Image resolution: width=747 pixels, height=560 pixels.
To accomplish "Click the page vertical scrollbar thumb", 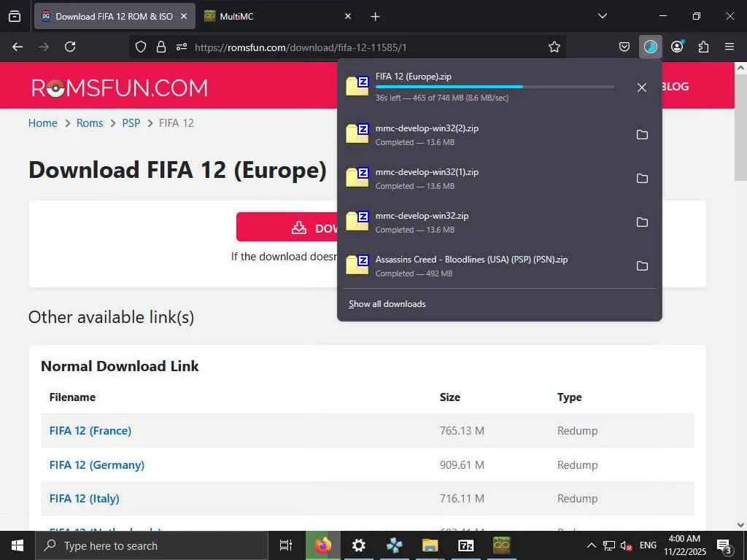I will [x=740, y=127].
